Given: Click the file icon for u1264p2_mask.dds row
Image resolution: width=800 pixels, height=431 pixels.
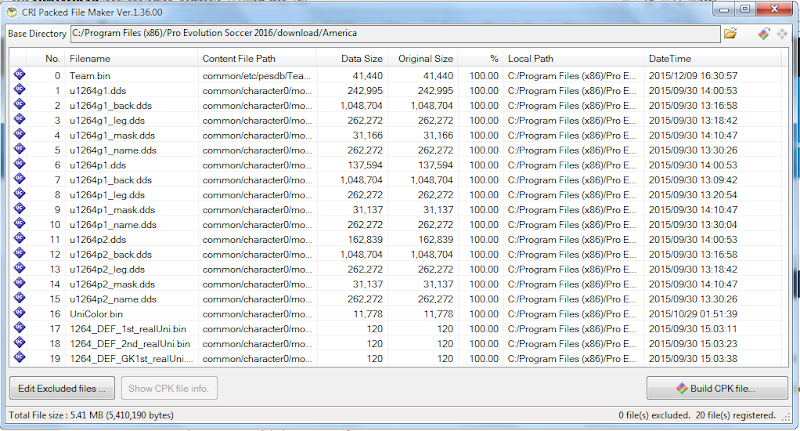Looking at the screenshot, I should coord(19,283).
